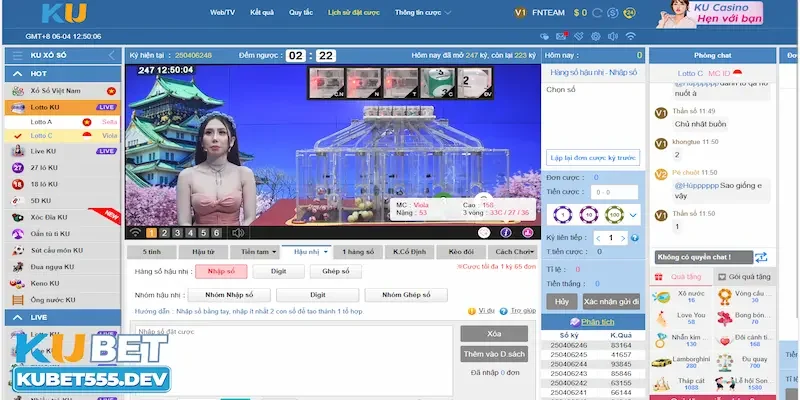Click the KU logo
800x400 pixels.
tap(64, 13)
